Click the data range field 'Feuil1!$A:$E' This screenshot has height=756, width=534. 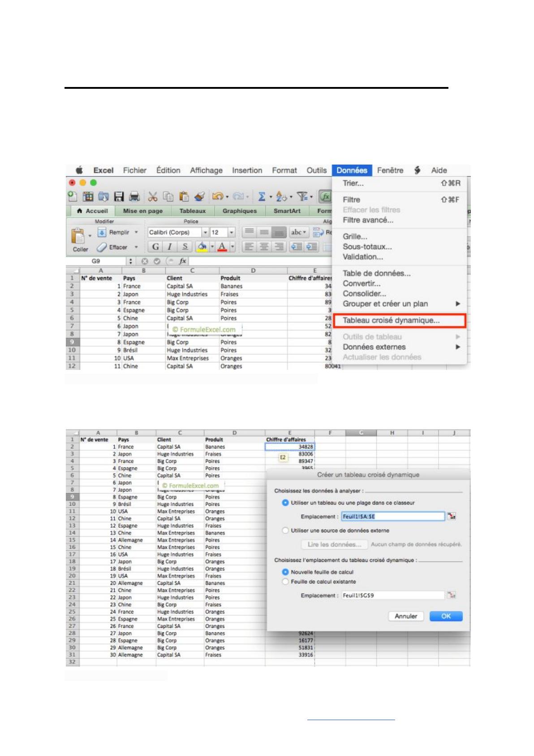(x=393, y=517)
